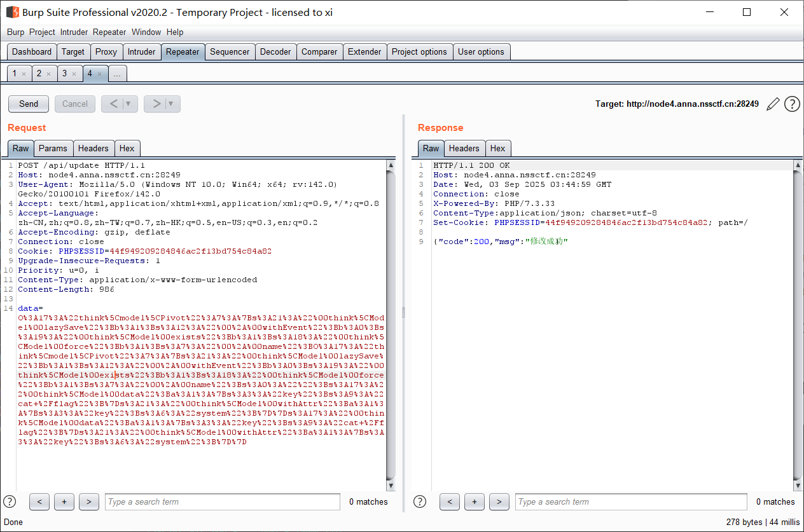
Task: Switch request view to Headers tab
Action: 94,148
